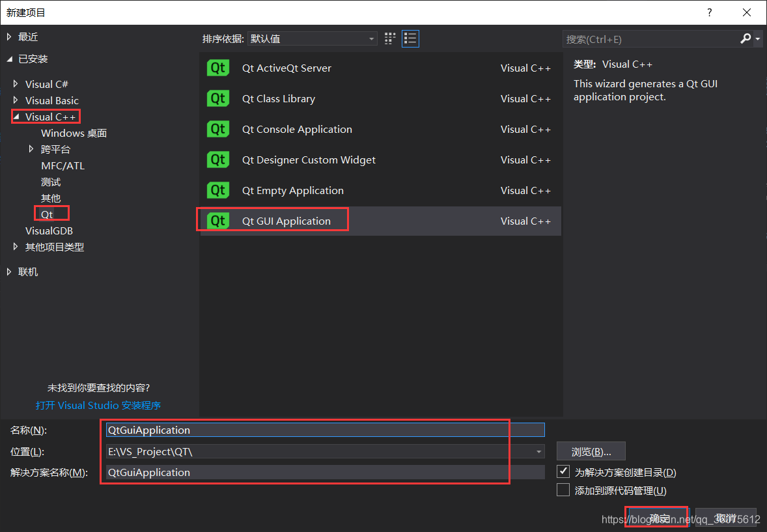Select Windows 桌面 category

click(74, 133)
